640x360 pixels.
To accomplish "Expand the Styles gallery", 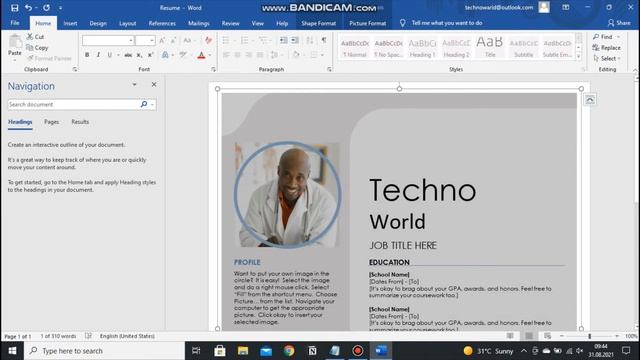I will [578, 57].
